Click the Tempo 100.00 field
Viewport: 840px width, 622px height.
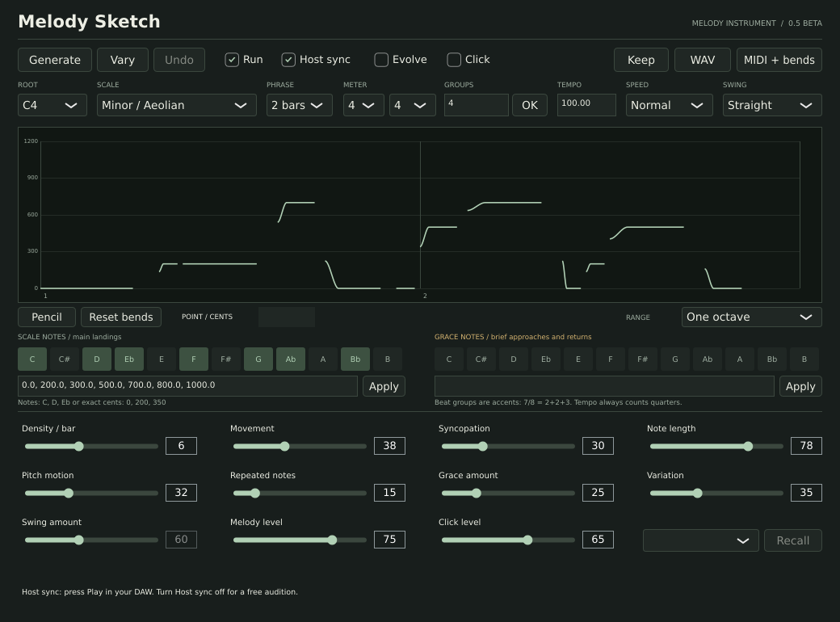click(586, 105)
